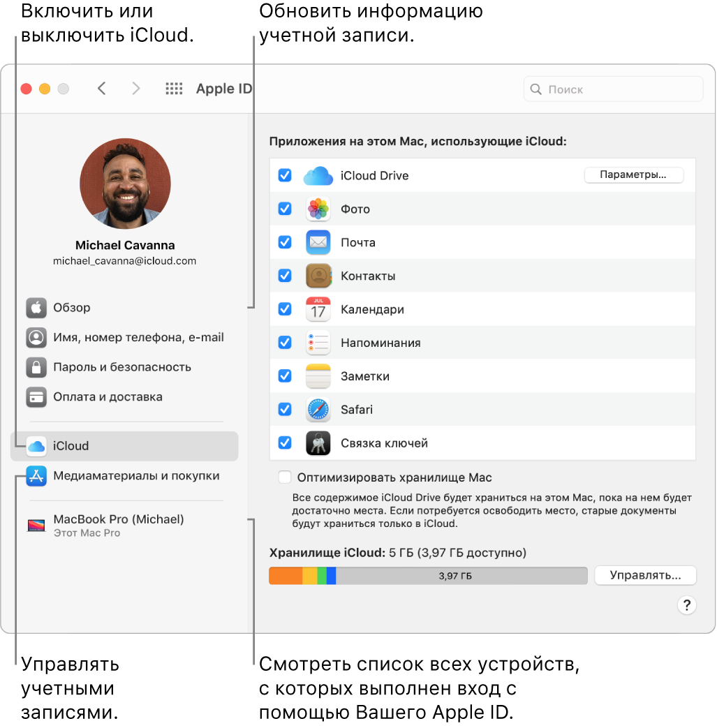Click the forward navigation arrow
This screenshot has height=728, width=717.
pyautogui.click(x=136, y=89)
